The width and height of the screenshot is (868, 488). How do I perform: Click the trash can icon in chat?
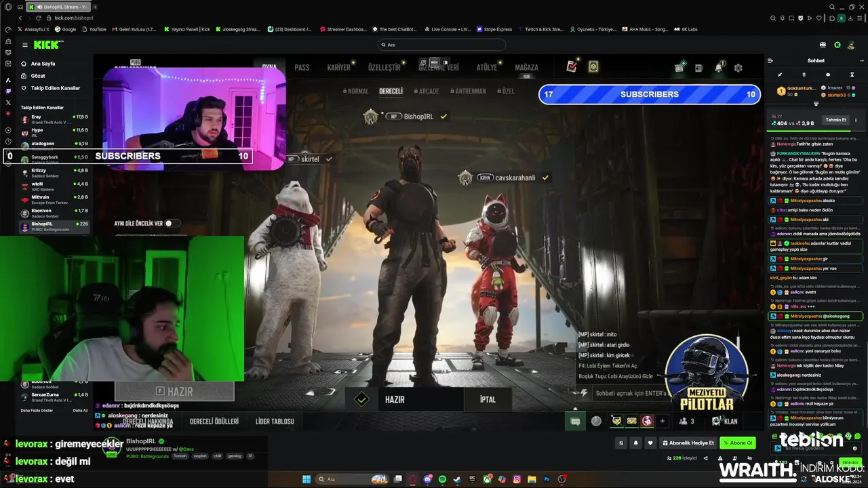point(804,75)
